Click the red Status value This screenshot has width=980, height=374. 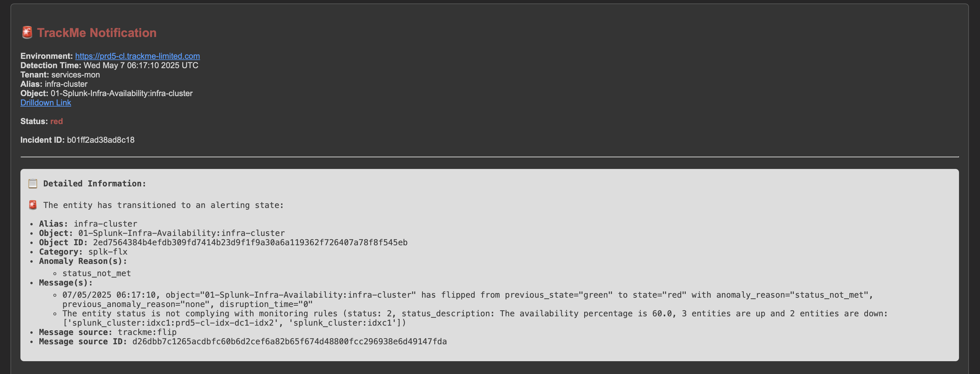[56, 121]
